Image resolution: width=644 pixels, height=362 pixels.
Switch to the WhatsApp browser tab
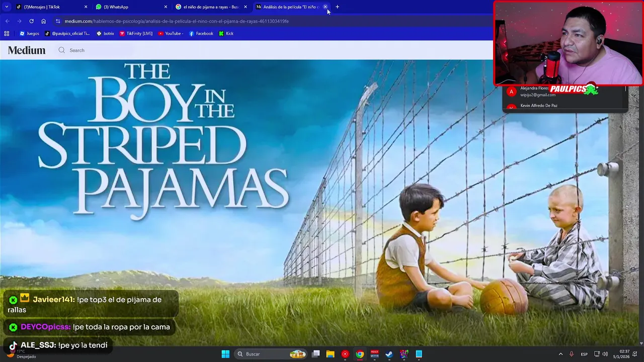tap(131, 7)
